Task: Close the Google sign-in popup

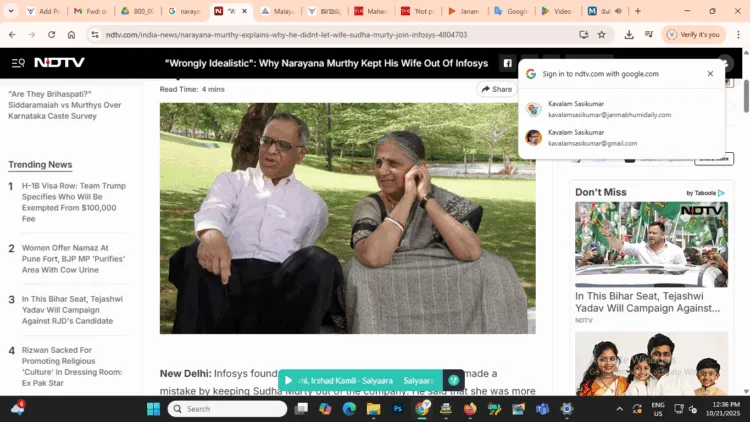Action: pyautogui.click(x=710, y=74)
